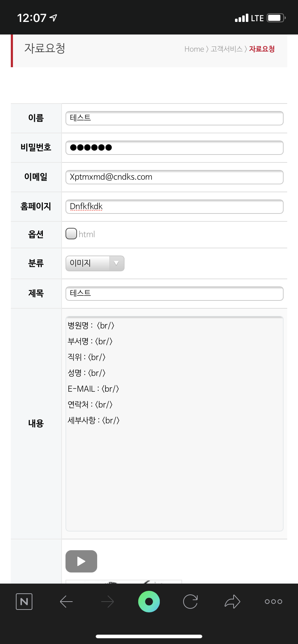Edit the 이메일 field with Xptmxmd@cndks.com
The width and height of the screenshot is (298, 644).
coord(175,177)
